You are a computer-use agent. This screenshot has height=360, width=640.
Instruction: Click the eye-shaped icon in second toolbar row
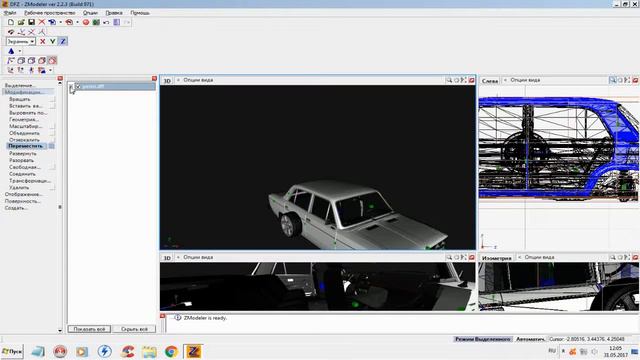pos(11,32)
